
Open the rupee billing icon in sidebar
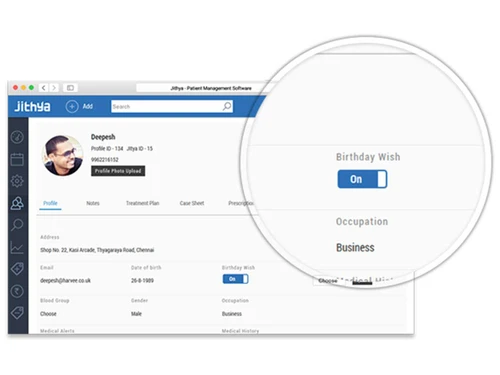(17, 291)
